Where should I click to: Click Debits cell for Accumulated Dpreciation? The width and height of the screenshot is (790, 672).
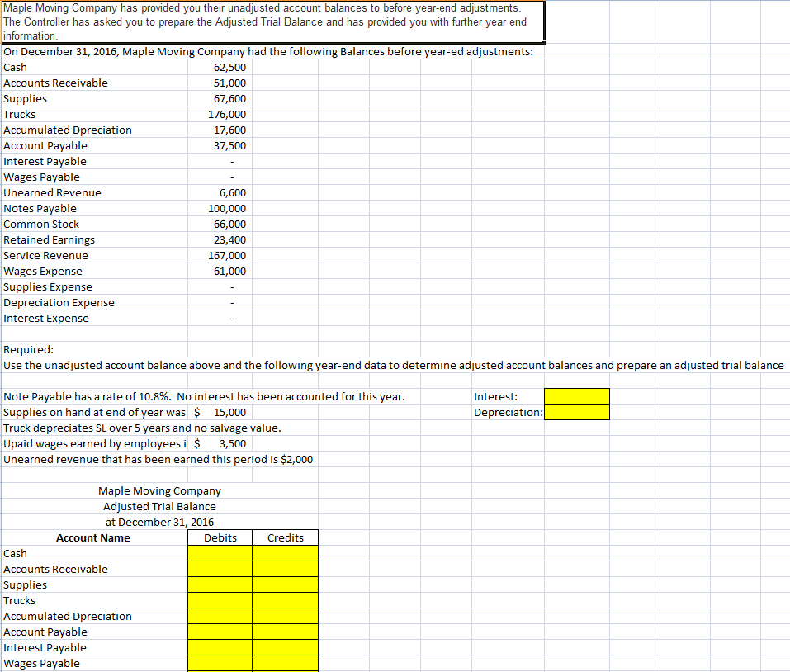coord(220,616)
